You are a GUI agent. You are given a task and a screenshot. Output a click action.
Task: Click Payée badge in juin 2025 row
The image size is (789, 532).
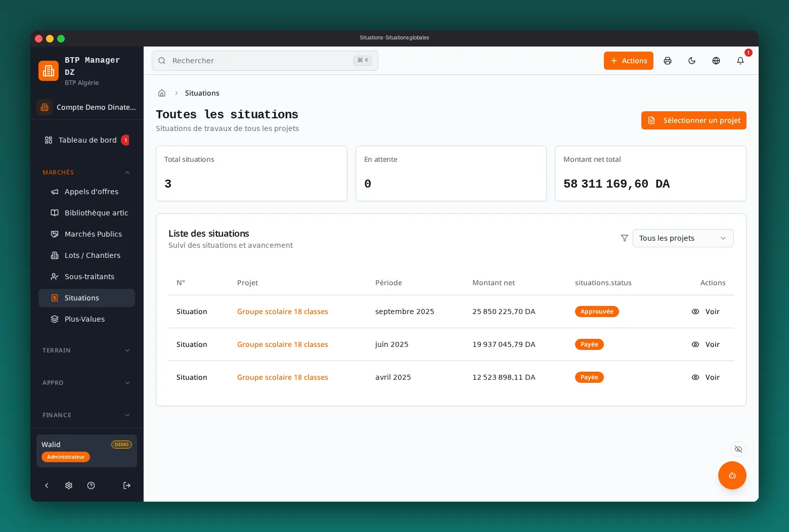point(589,344)
